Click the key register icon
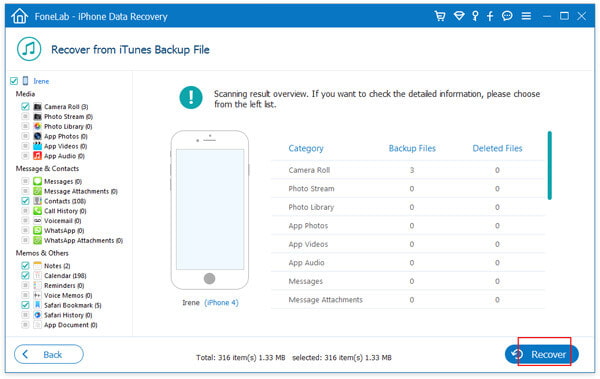Image resolution: width=600 pixels, height=379 pixels. [x=475, y=16]
